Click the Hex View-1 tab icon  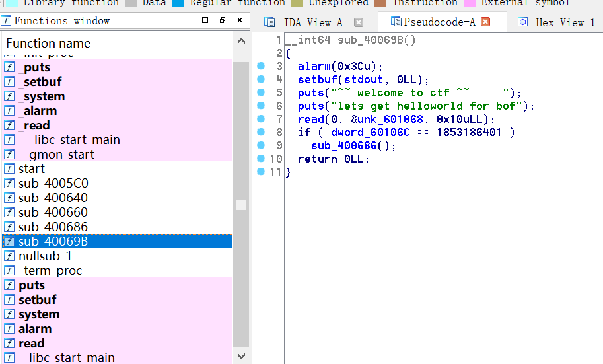[x=522, y=22]
